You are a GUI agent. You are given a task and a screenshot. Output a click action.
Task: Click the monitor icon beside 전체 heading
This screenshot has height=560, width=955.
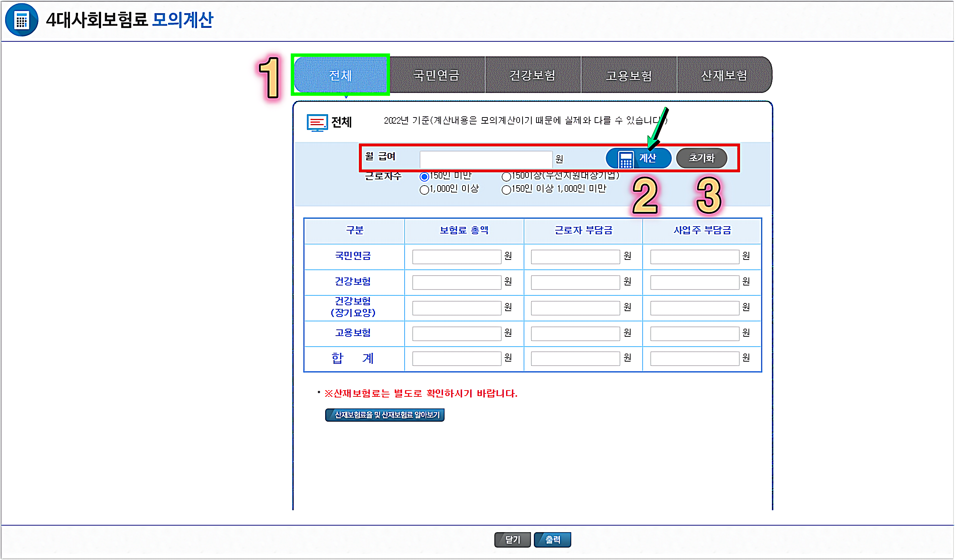click(x=317, y=122)
